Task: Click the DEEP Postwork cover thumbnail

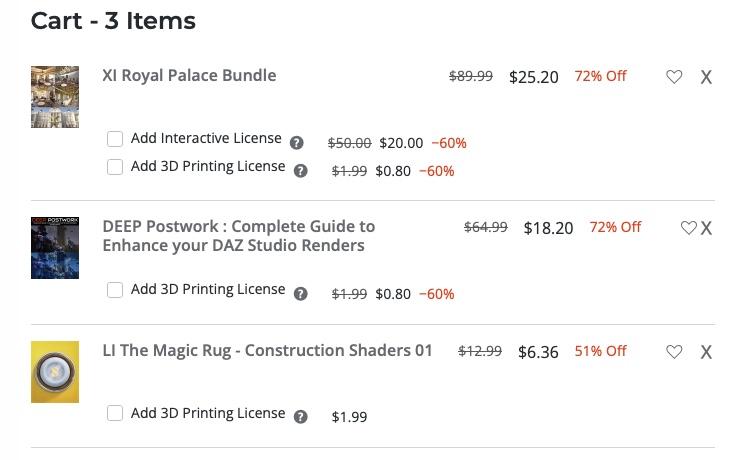Action: [55, 248]
